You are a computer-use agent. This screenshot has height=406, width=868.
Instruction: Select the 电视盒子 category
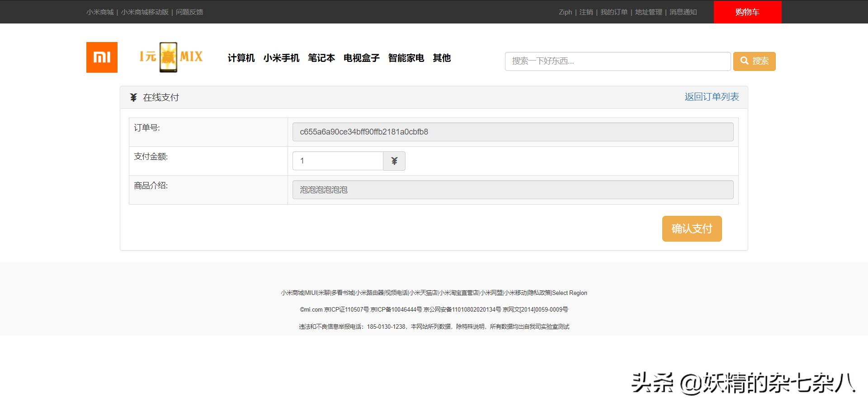(x=362, y=58)
